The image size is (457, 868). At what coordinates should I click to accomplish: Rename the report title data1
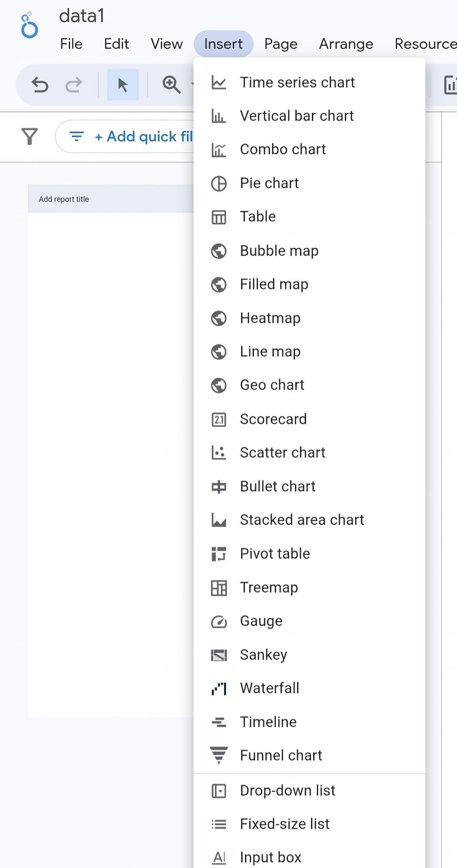click(x=82, y=16)
